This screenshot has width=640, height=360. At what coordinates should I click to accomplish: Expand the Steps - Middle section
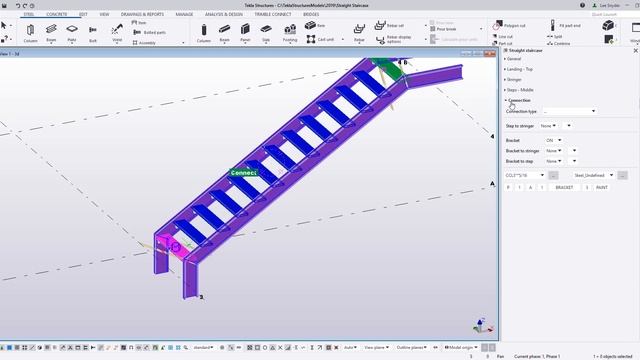tap(519, 90)
